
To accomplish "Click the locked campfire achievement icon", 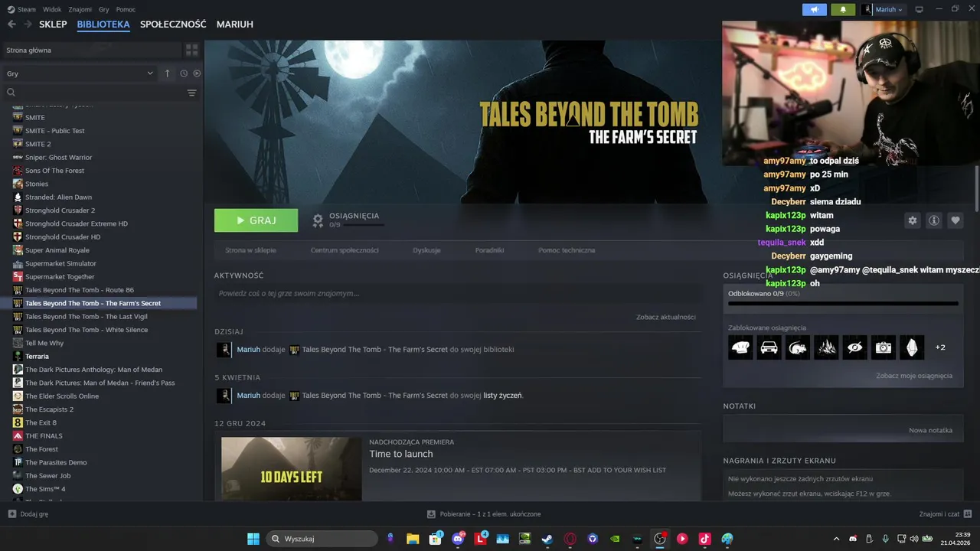I will [826, 347].
